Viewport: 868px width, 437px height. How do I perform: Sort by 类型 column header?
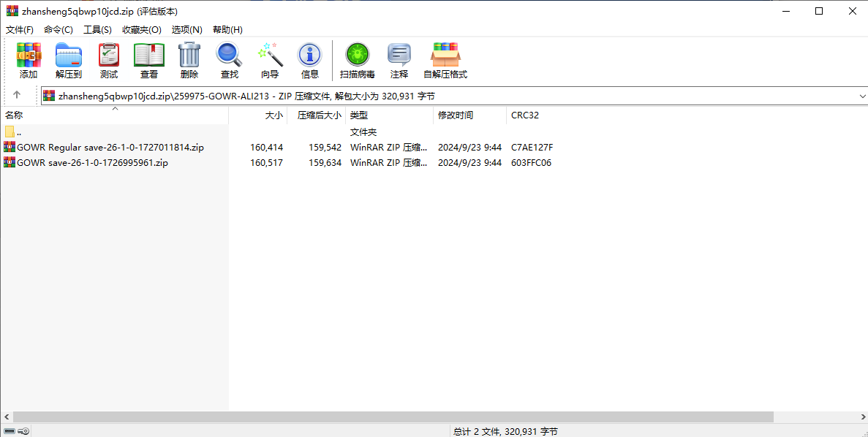[x=389, y=115]
